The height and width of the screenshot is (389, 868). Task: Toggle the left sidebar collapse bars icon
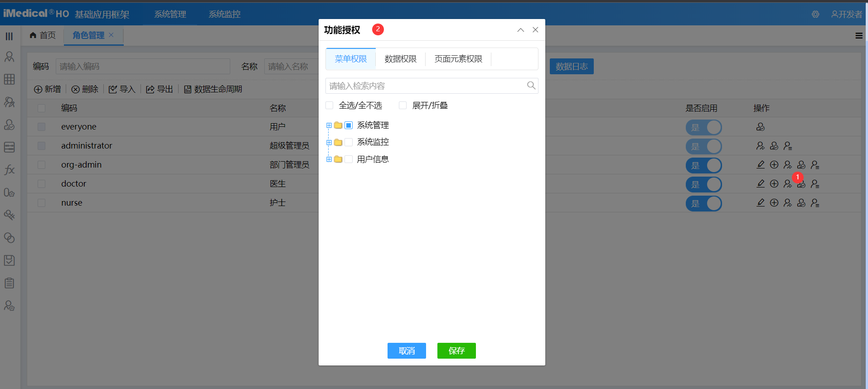9,36
